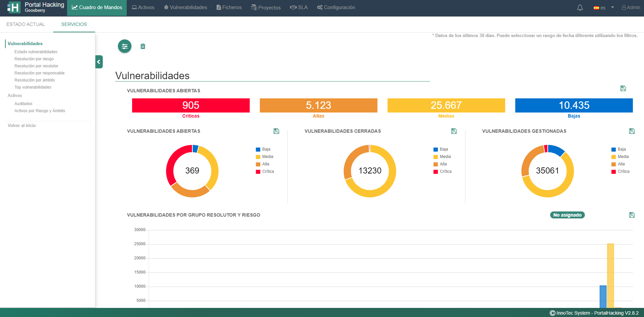The image size is (644, 317).
Task: Toggle Alta legend in Cerradas chart
Action: click(x=440, y=164)
